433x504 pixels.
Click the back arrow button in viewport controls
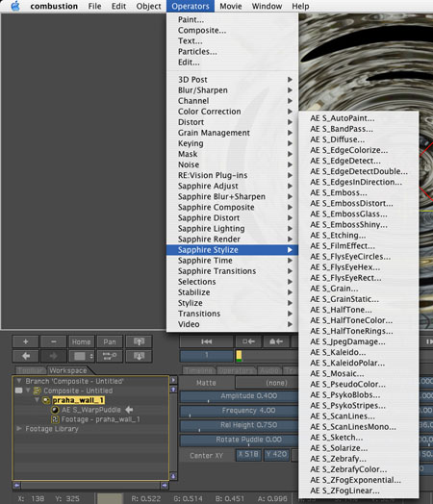(25, 356)
